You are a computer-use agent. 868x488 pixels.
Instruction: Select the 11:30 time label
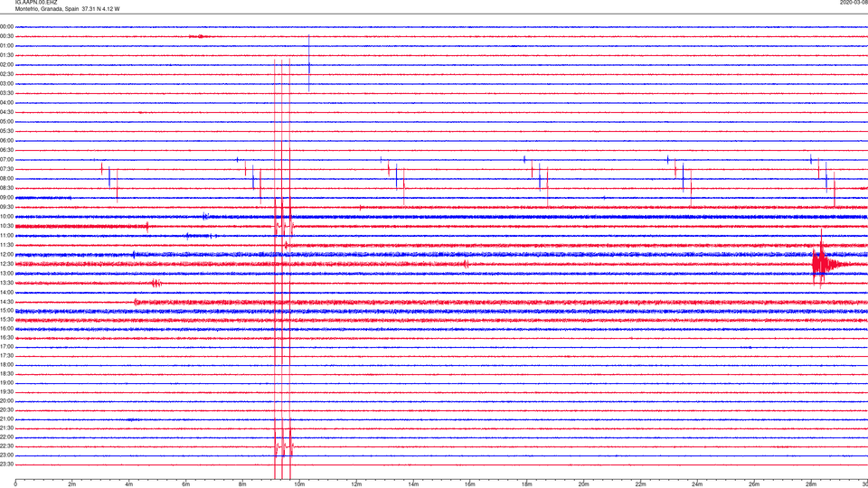point(6,245)
